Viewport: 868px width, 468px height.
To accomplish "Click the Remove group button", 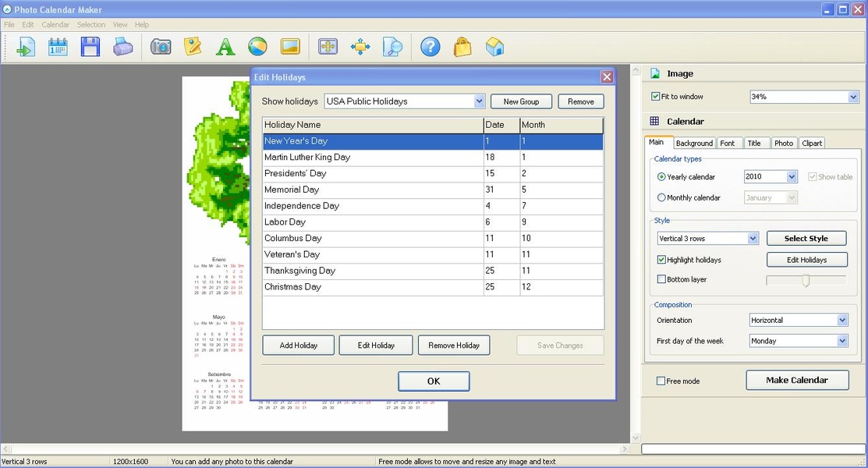I will [x=581, y=101].
